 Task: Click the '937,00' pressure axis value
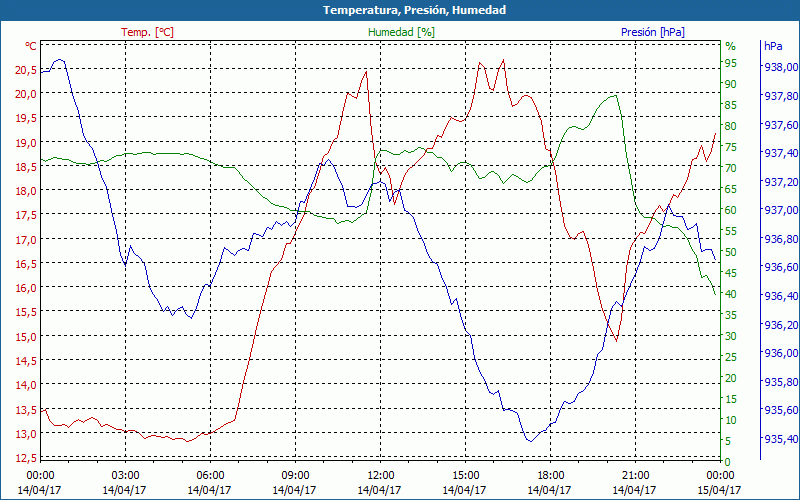coord(781,210)
